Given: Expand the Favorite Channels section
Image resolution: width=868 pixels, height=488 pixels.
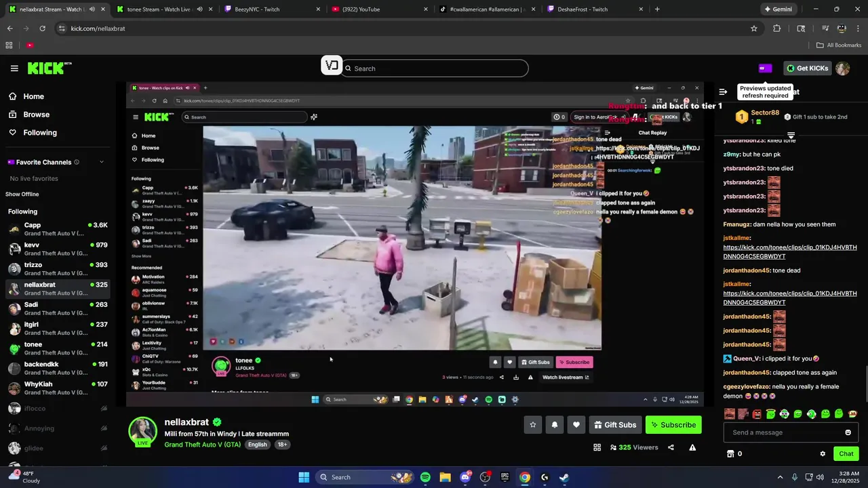Looking at the screenshot, I should pos(102,162).
